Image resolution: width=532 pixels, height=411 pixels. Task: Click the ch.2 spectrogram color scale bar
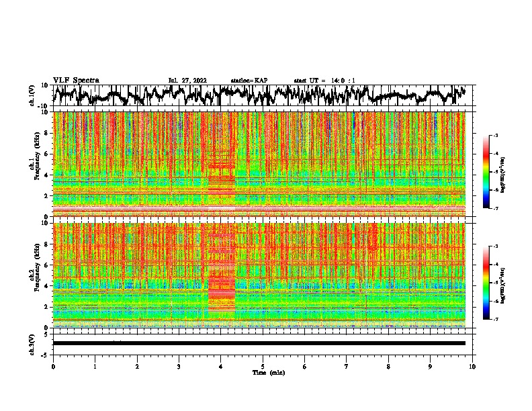[486, 283]
